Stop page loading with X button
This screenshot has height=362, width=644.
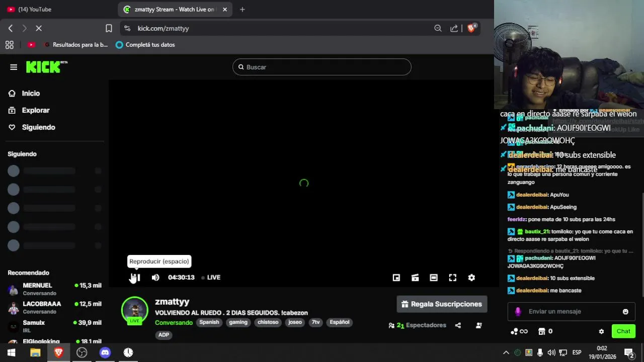click(38, 28)
